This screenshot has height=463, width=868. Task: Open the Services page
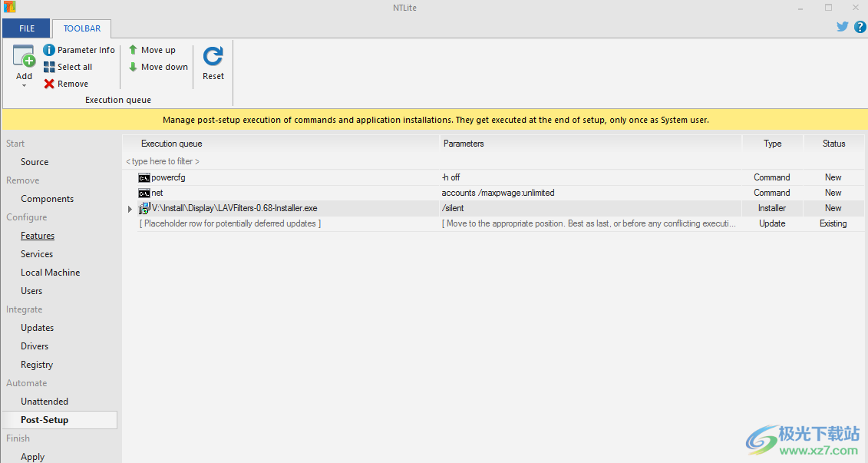click(37, 253)
